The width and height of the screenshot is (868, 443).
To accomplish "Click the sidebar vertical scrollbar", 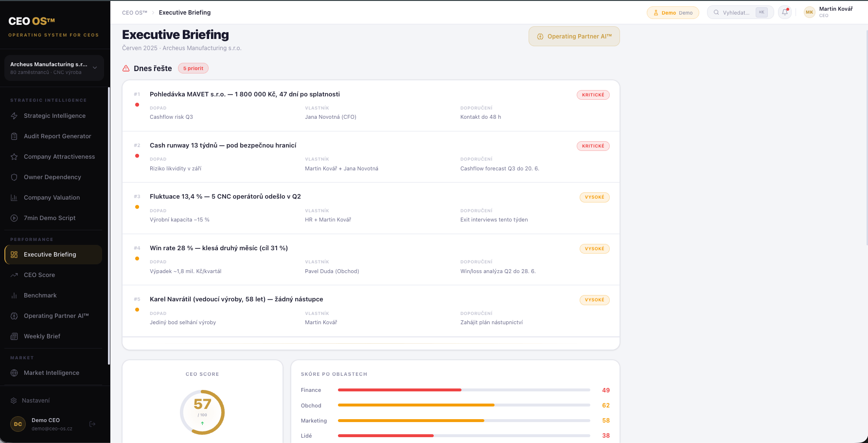I will click(x=108, y=226).
